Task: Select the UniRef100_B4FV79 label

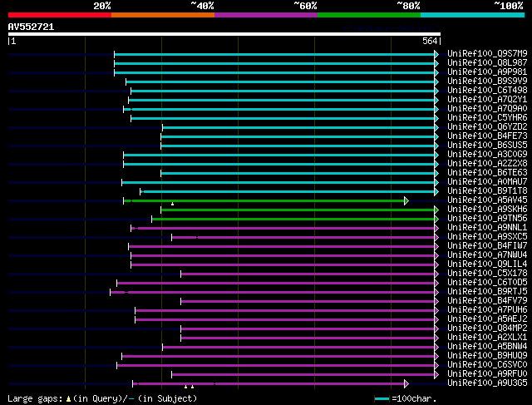Action: pos(487,301)
